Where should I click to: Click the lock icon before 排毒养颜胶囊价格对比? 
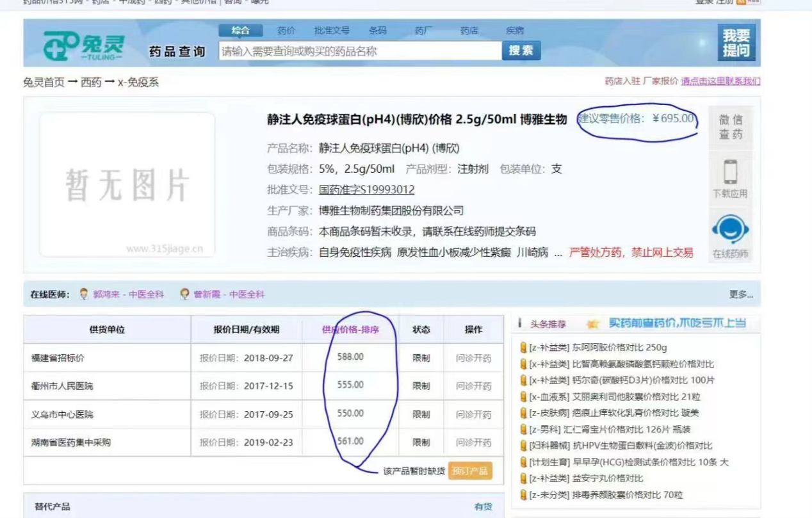pyautogui.click(x=523, y=494)
